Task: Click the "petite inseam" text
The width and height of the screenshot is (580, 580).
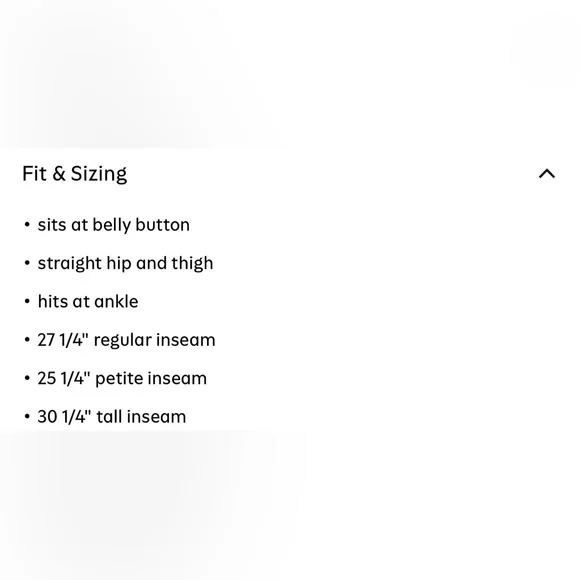Action: (151, 379)
